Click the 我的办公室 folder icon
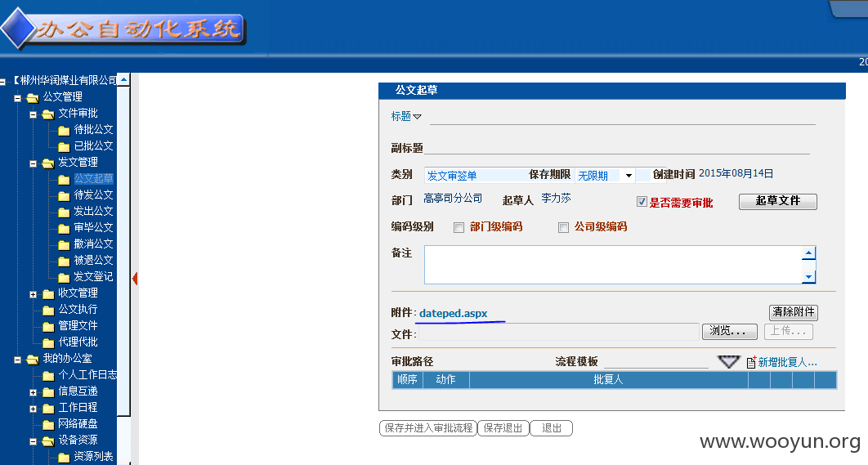 tap(33, 360)
